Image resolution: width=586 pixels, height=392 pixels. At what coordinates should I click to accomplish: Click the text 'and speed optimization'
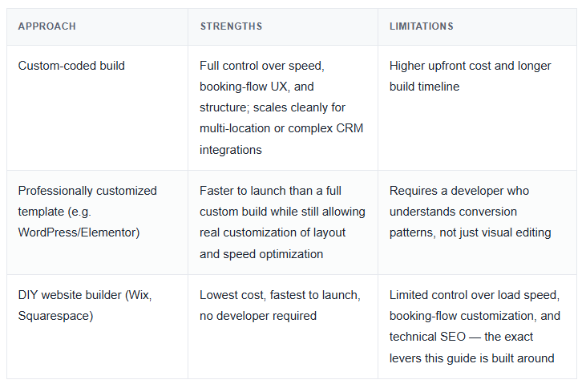click(261, 254)
